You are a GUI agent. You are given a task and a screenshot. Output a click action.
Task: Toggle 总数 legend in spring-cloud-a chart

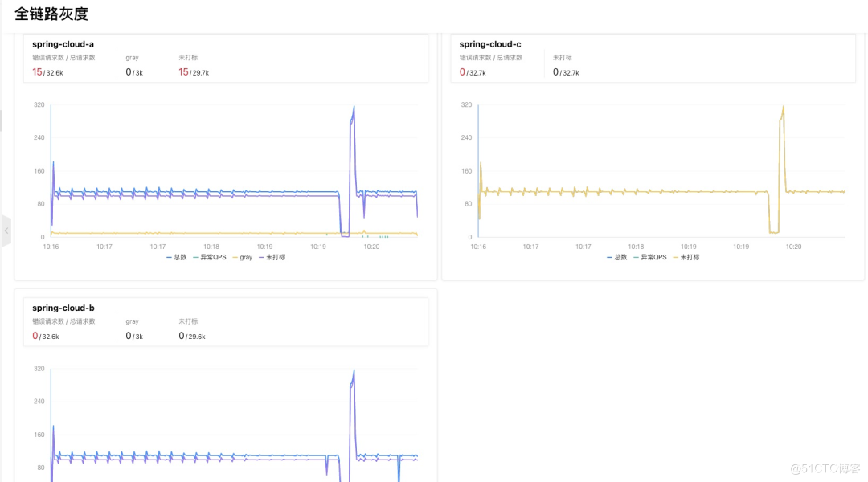pos(177,257)
